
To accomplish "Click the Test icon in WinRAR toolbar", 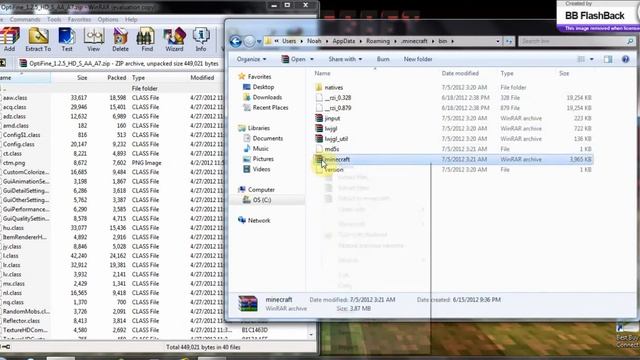I will pyautogui.click(x=67, y=40).
